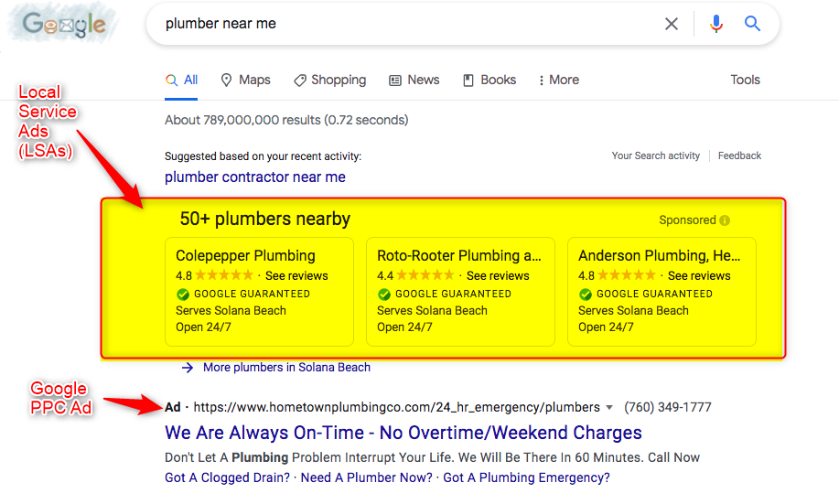
Task: Click the Books icon
Action: coord(468,80)
